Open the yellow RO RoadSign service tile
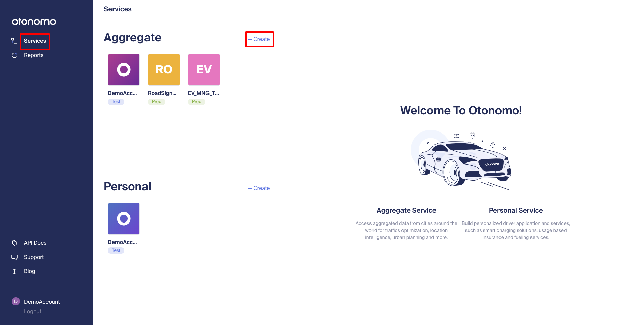 tap(164, 69)
